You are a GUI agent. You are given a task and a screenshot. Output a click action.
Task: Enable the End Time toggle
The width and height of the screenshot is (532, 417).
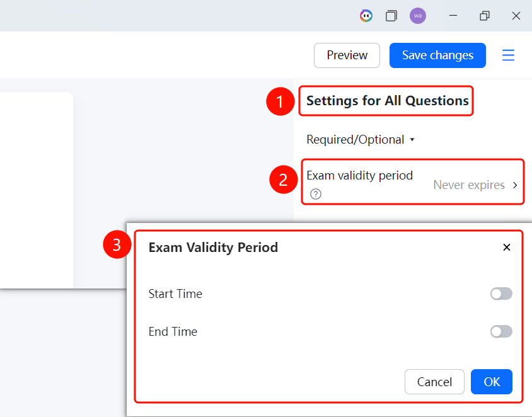click(x=501, y=331)
